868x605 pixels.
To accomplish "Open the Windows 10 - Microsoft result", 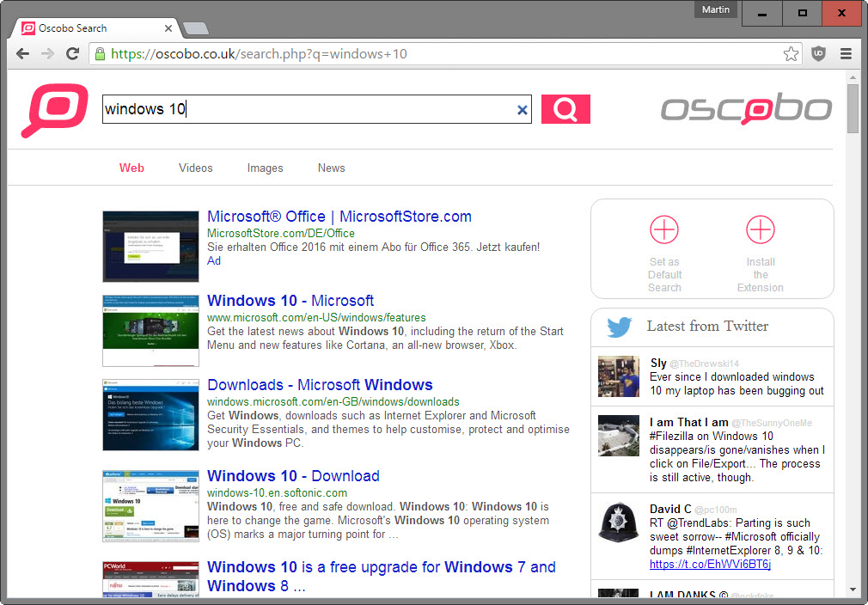I will click(x=290, y=301).
